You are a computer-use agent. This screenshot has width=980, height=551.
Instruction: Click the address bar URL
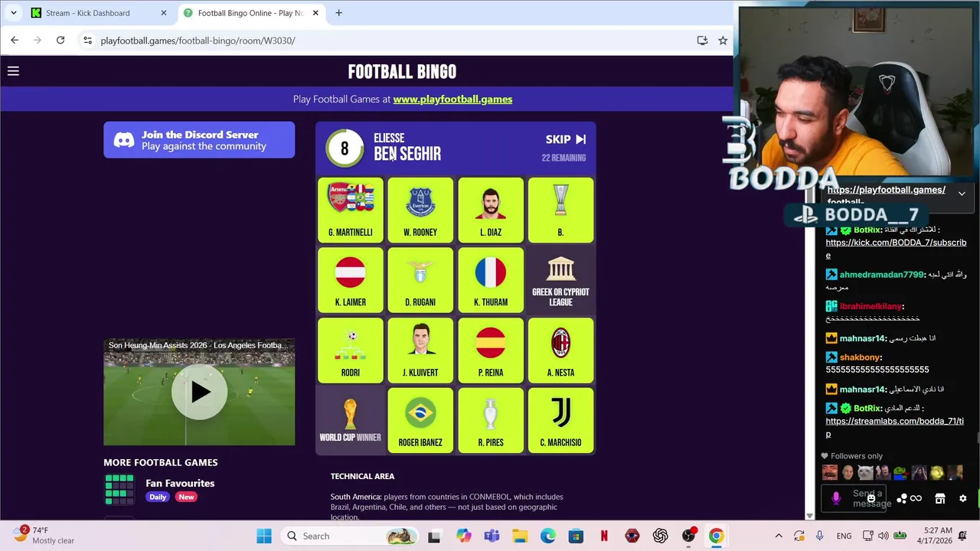point(198,41)
